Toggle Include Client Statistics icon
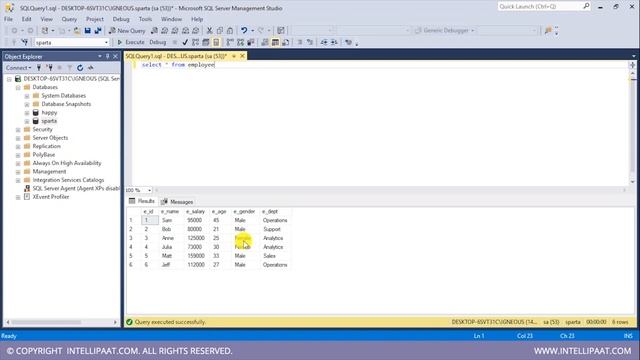Viewport: 640px width, 360px height. 251,42
